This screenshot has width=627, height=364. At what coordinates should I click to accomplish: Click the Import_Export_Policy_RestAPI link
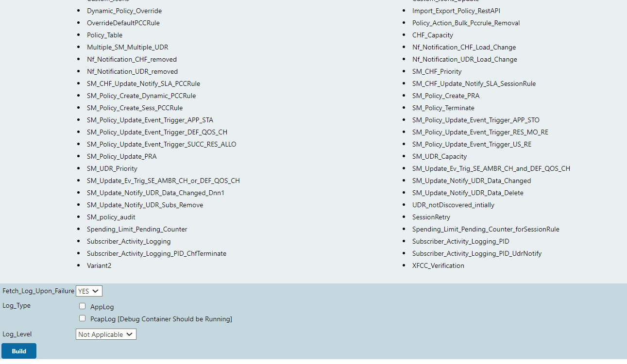coord(456,11)
